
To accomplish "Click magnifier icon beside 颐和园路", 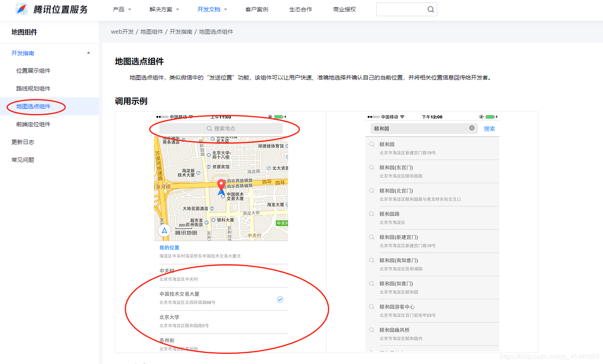I will (371, 213).
